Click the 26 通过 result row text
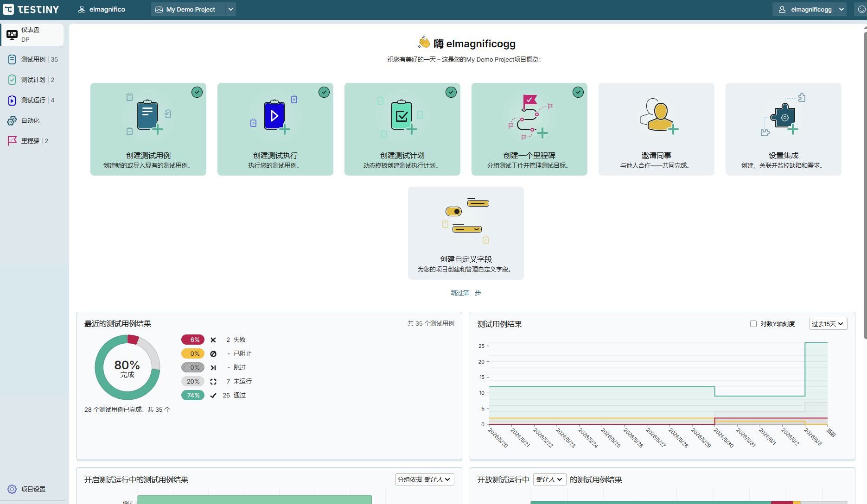 click(x=234, y=395)
